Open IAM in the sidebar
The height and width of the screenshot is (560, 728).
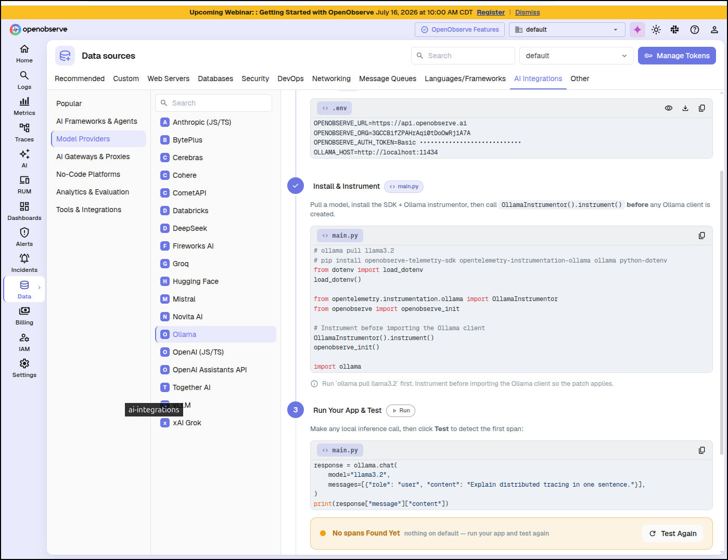click(24, 342)
